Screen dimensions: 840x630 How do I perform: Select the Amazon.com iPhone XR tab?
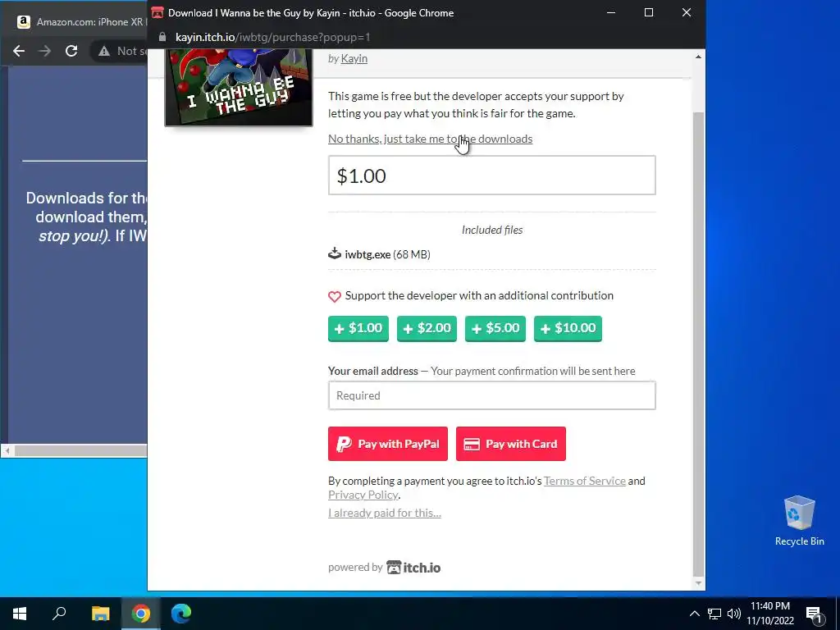(x=80, y=22)
